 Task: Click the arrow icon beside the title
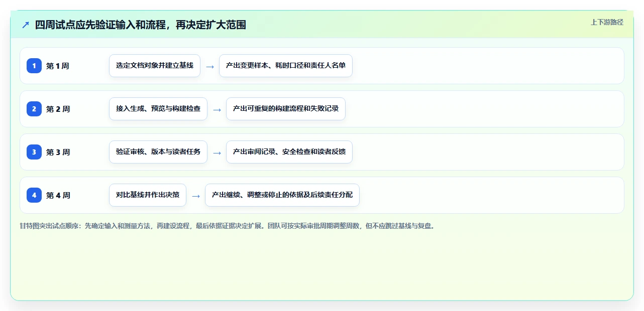tap(26, 25)
